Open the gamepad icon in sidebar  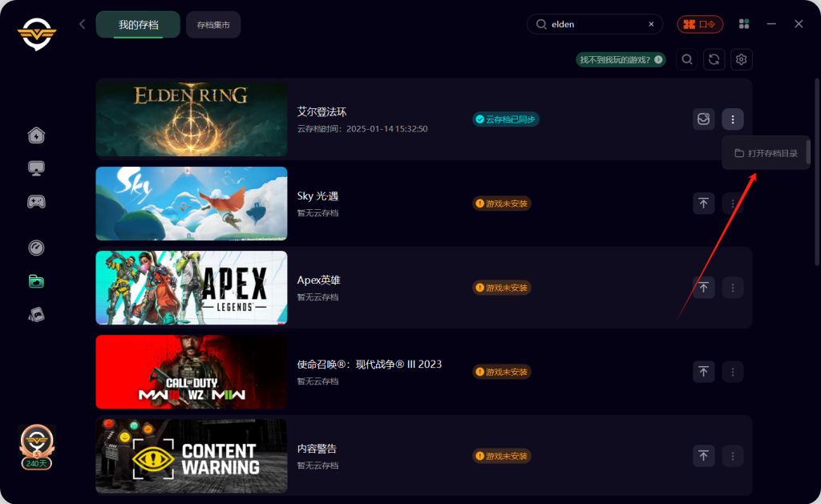coord(36,201)
